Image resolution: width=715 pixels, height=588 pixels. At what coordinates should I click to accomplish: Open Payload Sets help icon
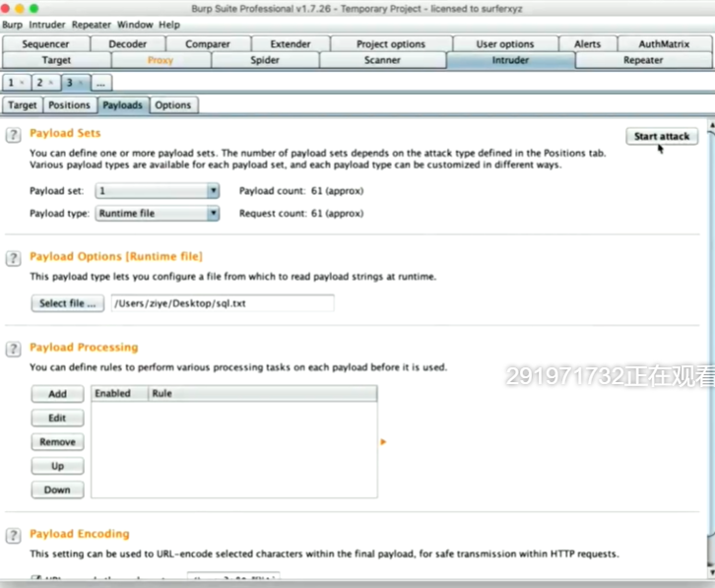13,136
